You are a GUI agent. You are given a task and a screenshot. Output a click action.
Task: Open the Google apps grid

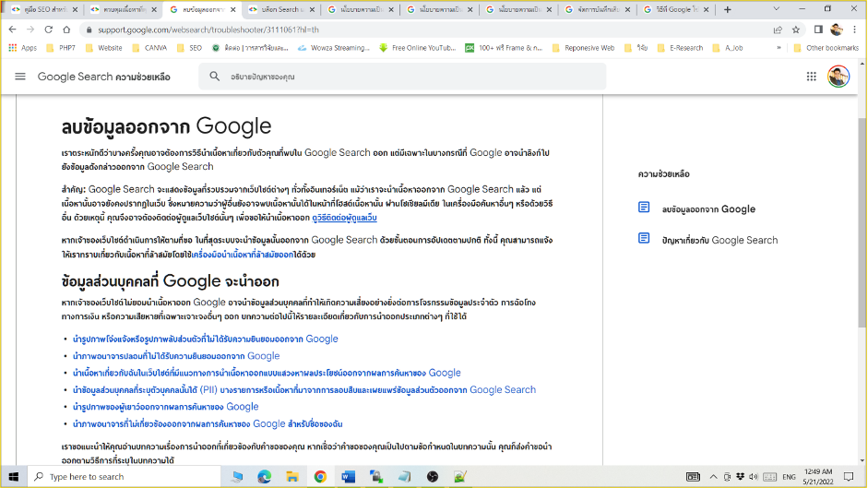tap(812, 77)
